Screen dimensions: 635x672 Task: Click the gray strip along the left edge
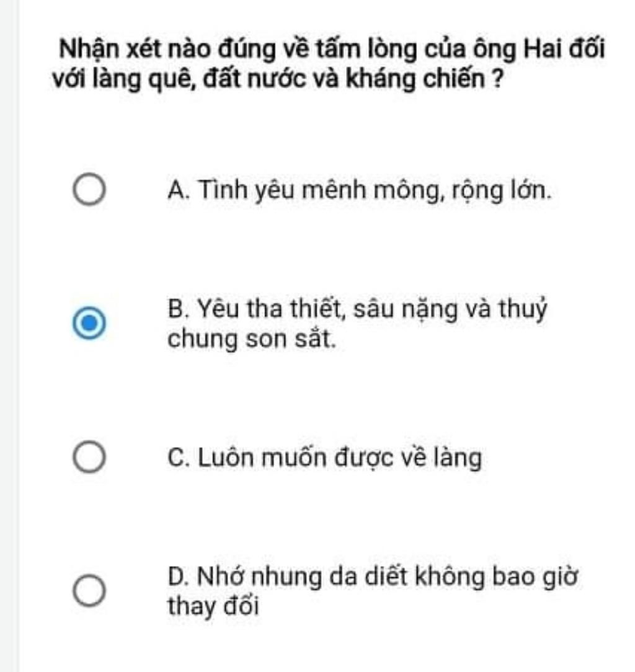[9, 336]
